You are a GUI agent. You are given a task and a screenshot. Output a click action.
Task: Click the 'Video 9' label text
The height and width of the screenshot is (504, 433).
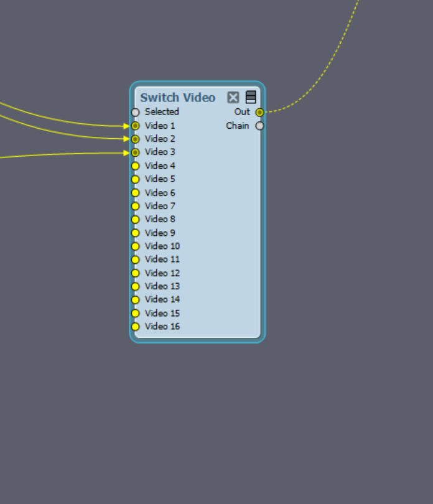(x=160, y=233)
